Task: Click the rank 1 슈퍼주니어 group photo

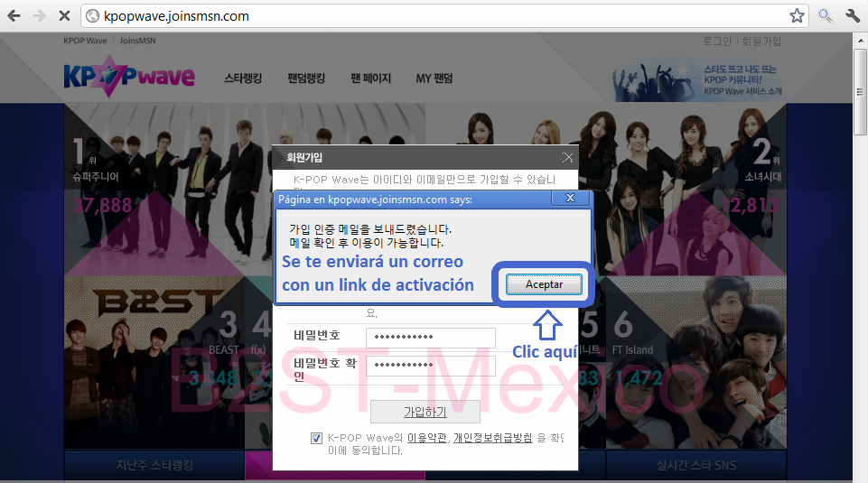Action: [x=168, y=190]
